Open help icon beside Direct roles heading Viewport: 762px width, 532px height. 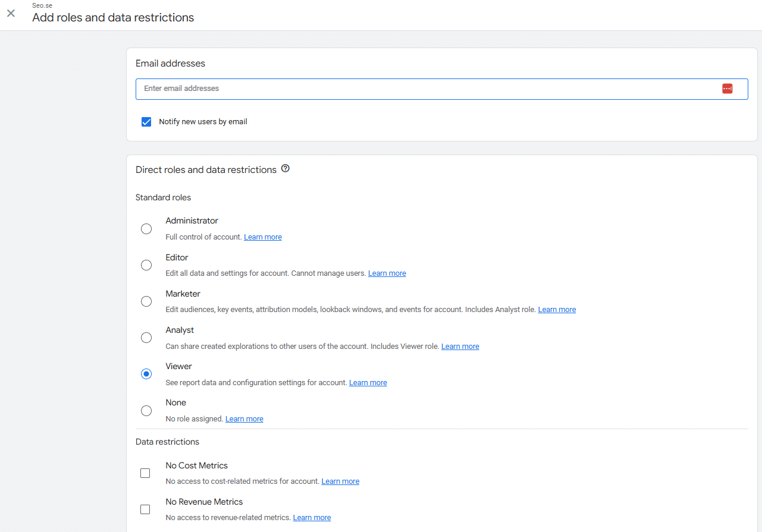tap(286, 169)
